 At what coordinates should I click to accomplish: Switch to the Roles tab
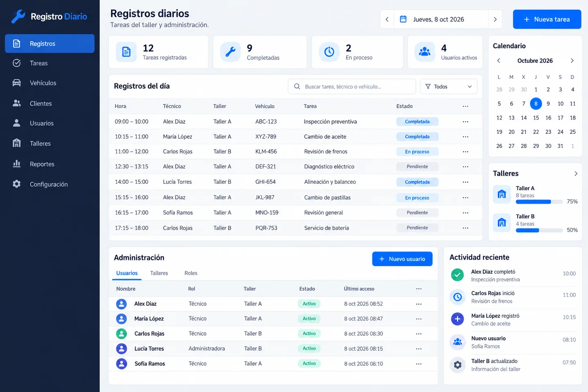coord(191,273)
